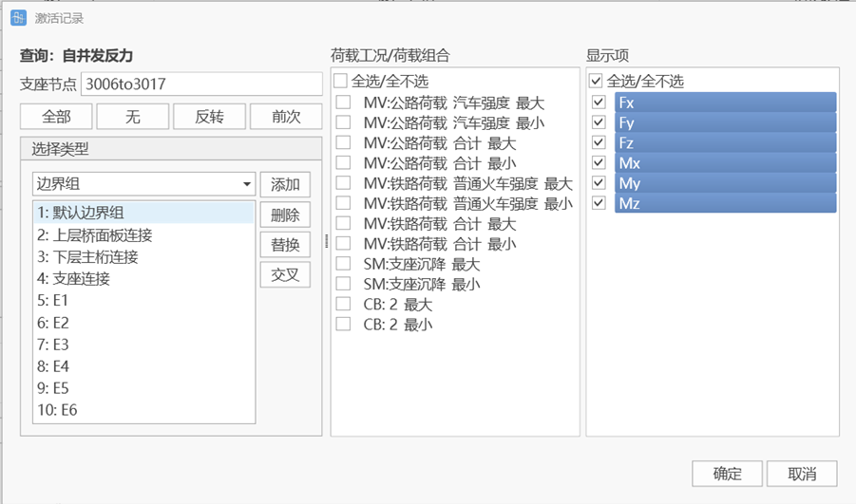Click the 选择类型 panel header
Image resolution: width=856 pixels, height=504 pixels.
[171, 148]
